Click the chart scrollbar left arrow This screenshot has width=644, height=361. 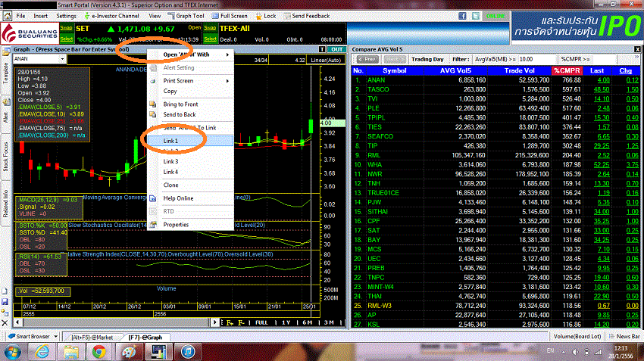click(17, 322)
